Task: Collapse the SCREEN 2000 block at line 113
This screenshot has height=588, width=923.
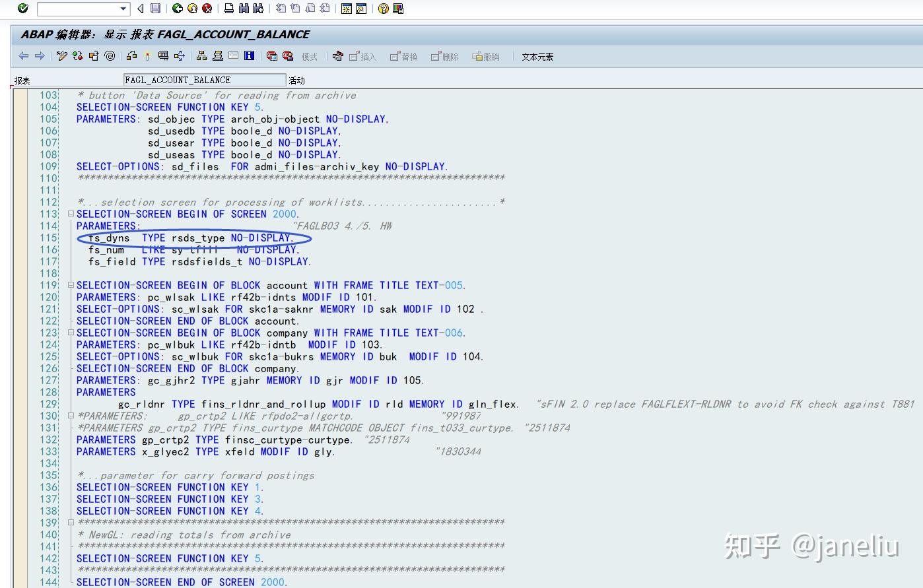Action: [x=71, y=214]
